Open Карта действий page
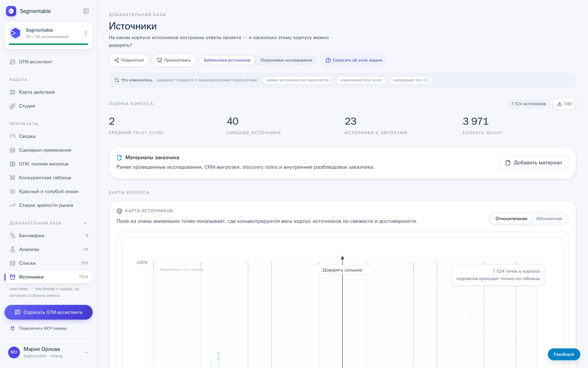 pos(49,92)
